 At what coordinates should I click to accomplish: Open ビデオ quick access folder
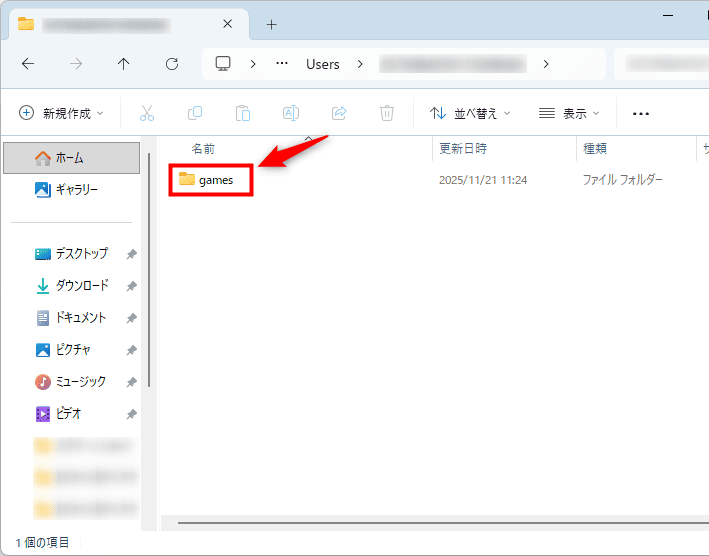(x=58, y=414)
